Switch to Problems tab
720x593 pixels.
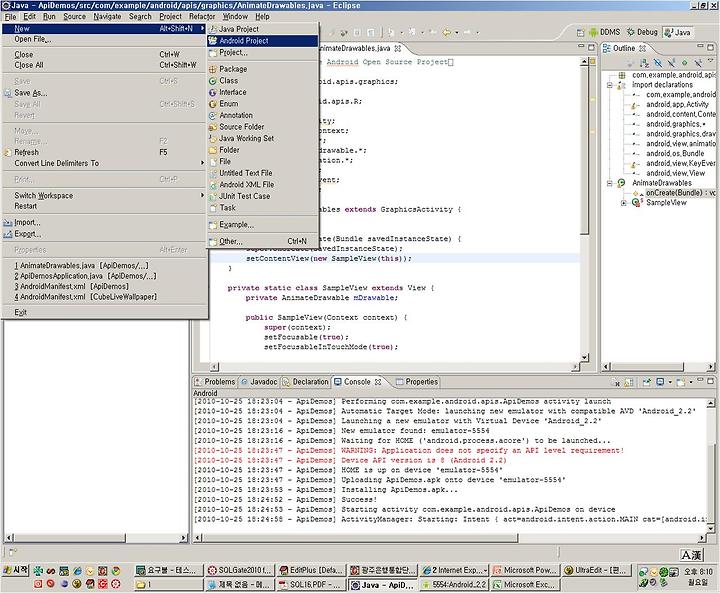(214, 382)
